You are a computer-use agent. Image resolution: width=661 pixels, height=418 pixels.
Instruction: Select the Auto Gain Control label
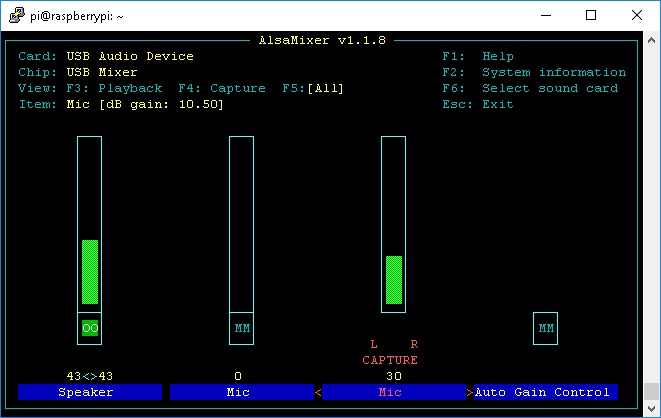pyautogui.click(x=546, y=392)
